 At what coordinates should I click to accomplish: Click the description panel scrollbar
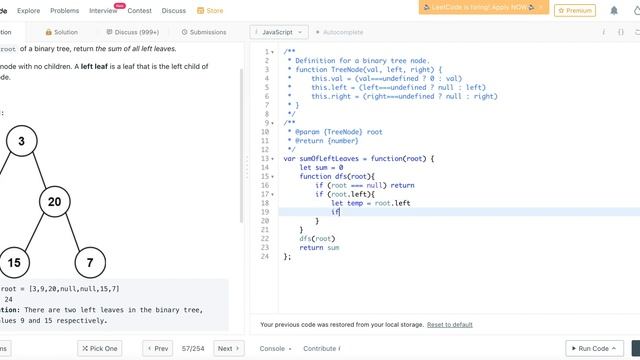[241, 146]
